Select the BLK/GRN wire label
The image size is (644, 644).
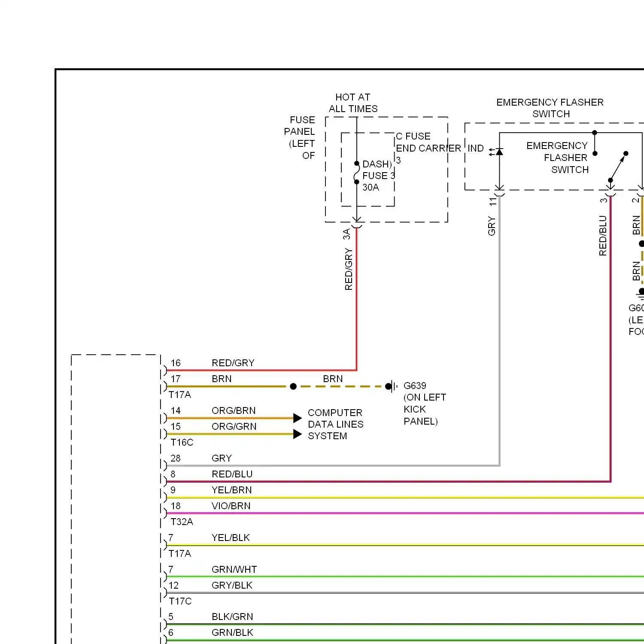click(232, 617)
